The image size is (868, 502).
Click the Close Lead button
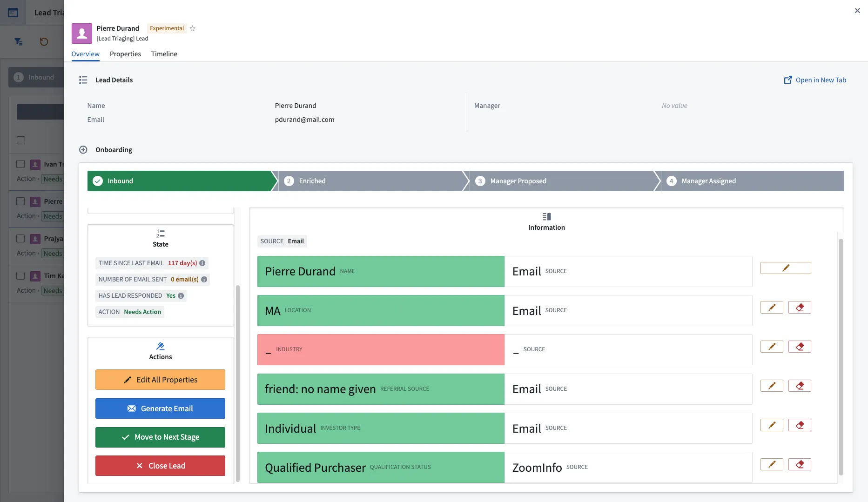pos(160,466)
